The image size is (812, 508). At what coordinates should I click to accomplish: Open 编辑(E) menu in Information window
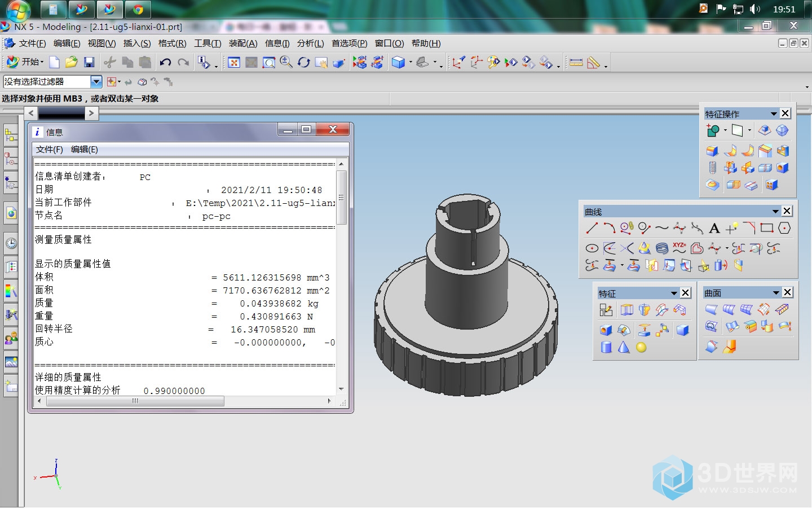click(x=85, y=150)
